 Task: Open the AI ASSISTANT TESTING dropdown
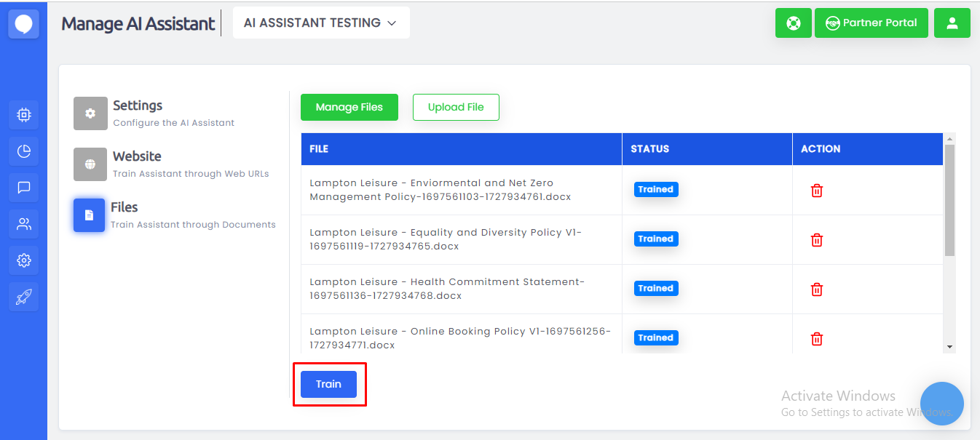(321, 23)
